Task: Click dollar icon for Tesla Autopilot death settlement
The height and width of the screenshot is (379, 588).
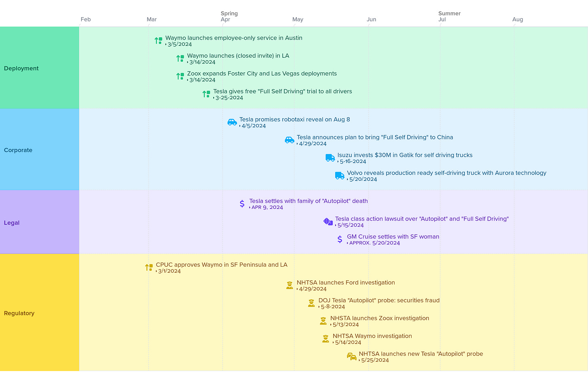Action: click(x=242, y=204)
